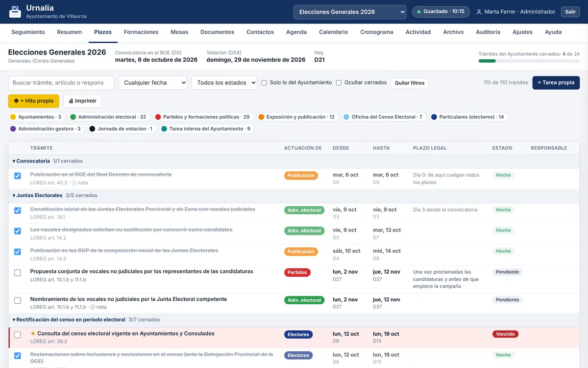The width and height of the screenshot is (588, 368).
Task: Focus the Buscar trámite search field
Action: click(61, 83)
